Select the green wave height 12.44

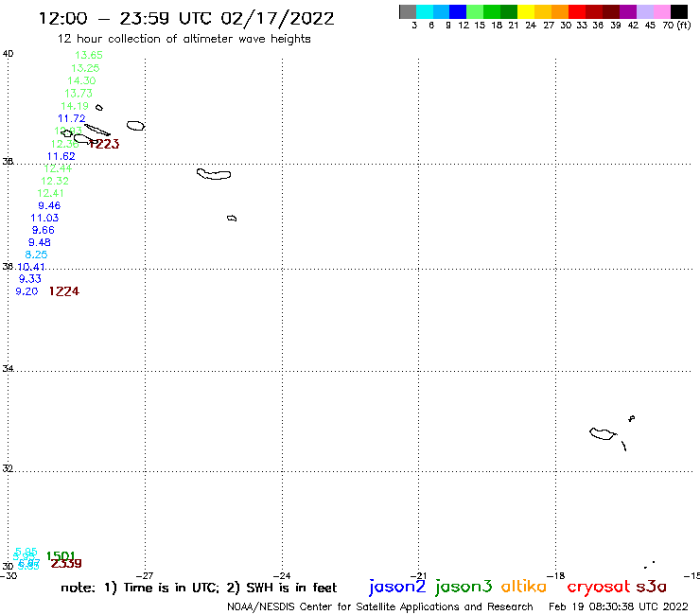58,168
